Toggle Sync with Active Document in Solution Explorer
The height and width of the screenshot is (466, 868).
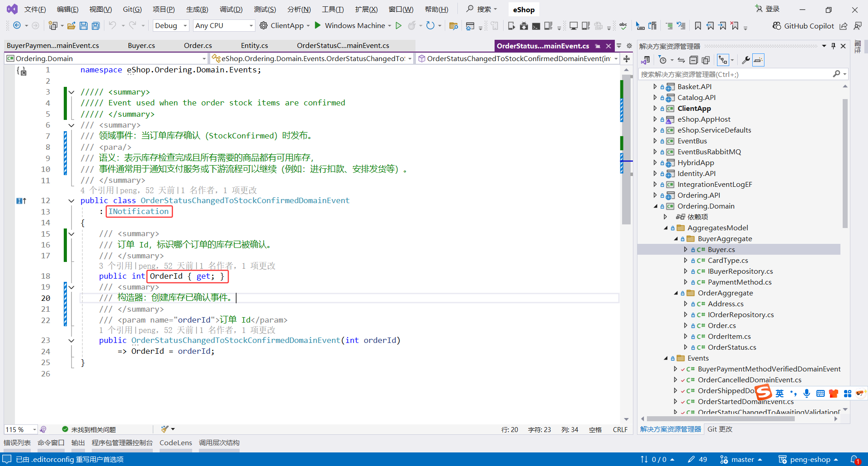pos(681,60)
